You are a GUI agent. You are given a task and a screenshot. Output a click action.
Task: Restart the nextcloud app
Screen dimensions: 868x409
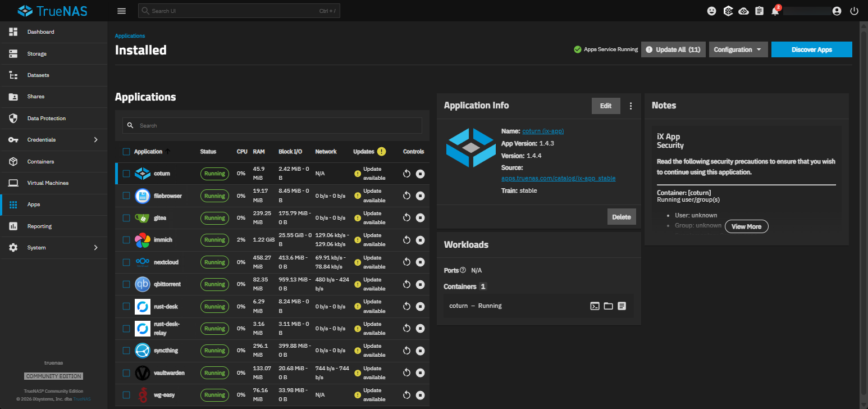(x=407, y=262)
